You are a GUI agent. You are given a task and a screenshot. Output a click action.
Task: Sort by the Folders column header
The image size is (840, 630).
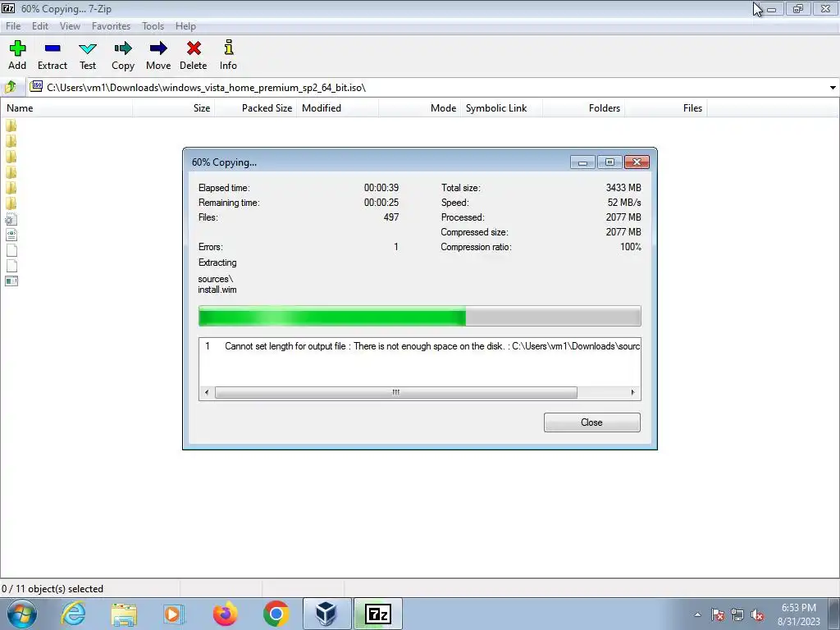click(x=583, y=108)
